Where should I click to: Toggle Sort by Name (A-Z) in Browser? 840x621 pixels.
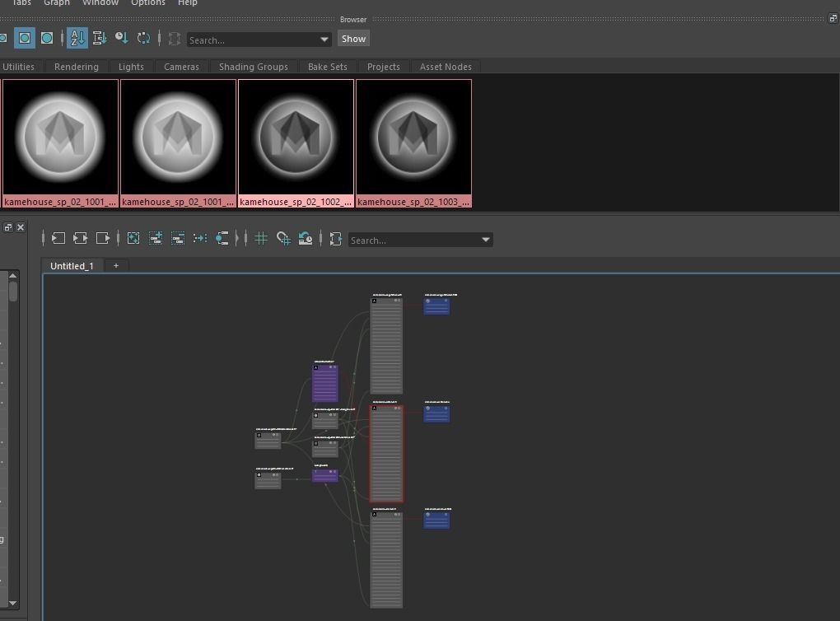coord(77,39)
